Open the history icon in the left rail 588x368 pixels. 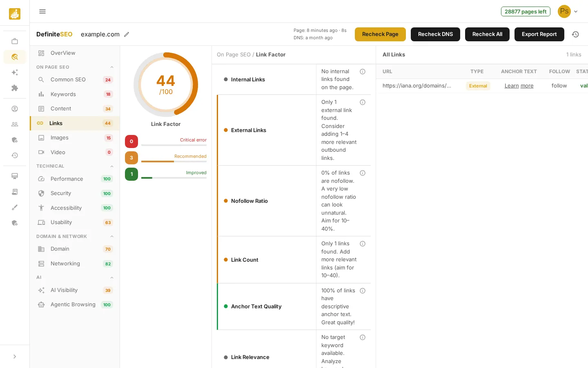click(15, 155)
